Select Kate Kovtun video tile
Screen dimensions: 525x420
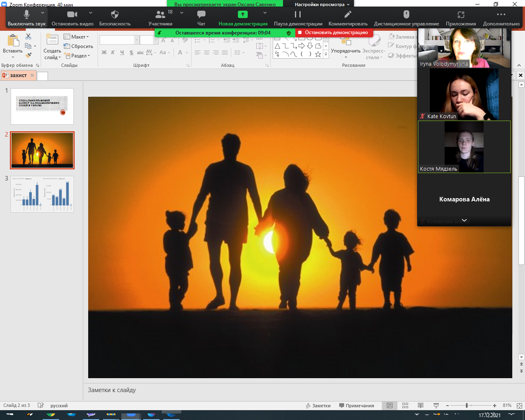pos(464,94)
